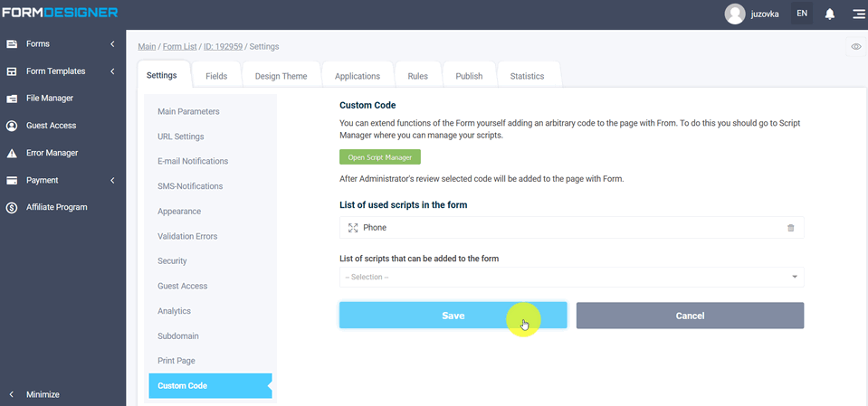Screen dimensions: 868x406
Task: Collapse the sidebar with Minimize
Action: [x=43, y=394]
